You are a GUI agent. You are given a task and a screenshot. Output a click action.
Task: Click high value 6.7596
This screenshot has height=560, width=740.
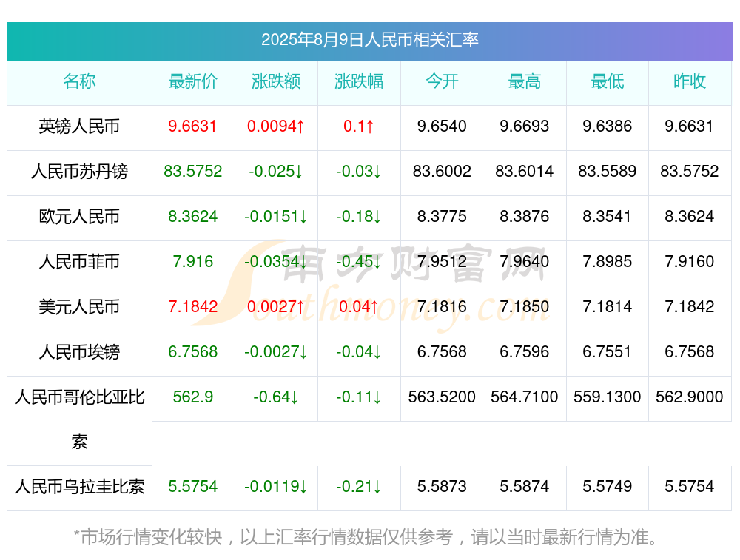point(525,352)
